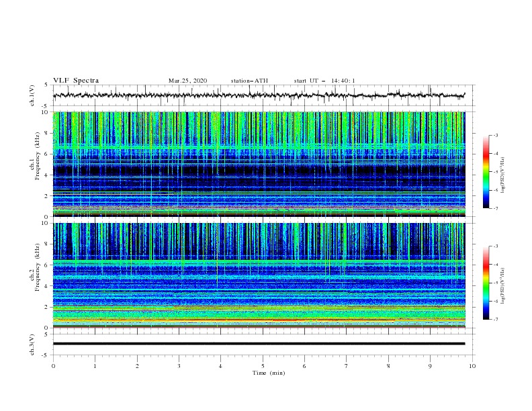Click inside the ch.2 spectrogram panel
Viewport: 532px width, 411px height.
click(x=259, y=275)
